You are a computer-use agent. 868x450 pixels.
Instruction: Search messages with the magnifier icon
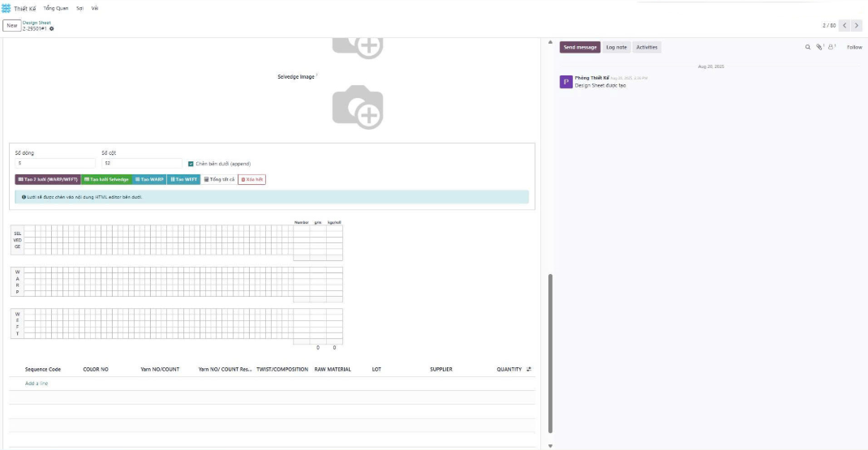[x=807, y=47]
